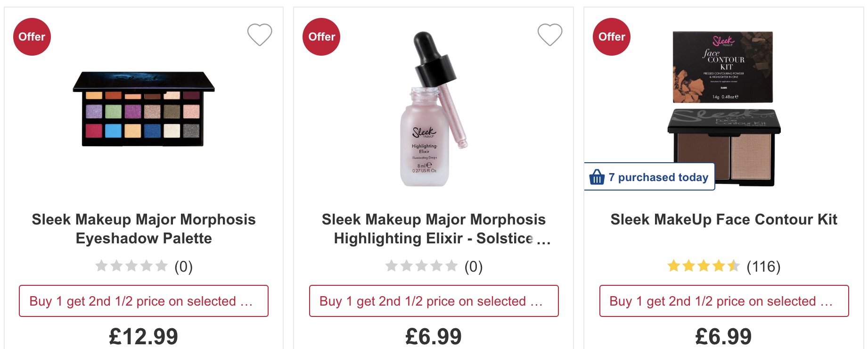This screenshot has width=868, height=349.
Task: Toggle wishlist heart for Highlighting Elixir
Action: pyautogui.click(x=550, y=35)
